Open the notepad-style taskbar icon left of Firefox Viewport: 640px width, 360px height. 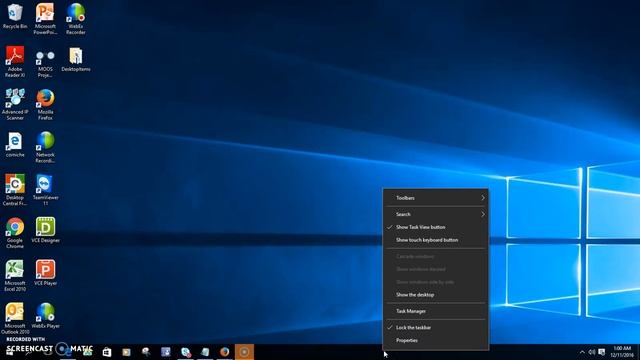[x=205, y=352]
